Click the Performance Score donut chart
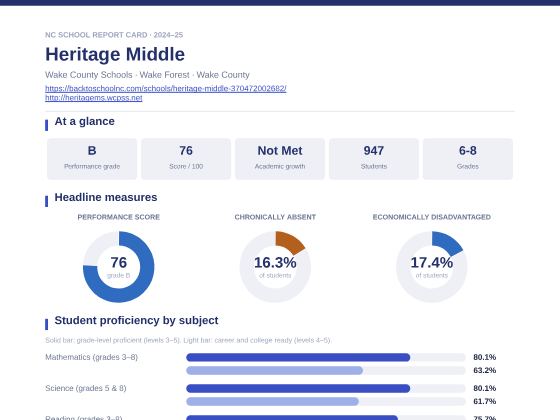 tap(119, 267)
